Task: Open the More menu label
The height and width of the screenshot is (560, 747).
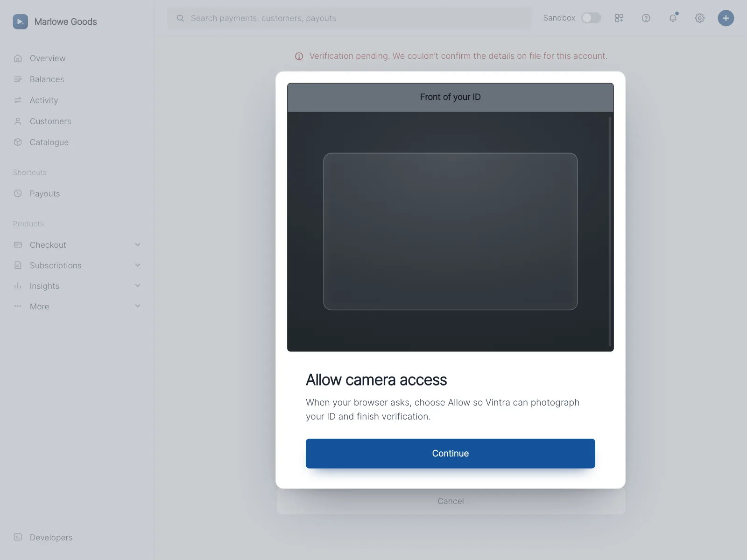Action: (39, 307)
